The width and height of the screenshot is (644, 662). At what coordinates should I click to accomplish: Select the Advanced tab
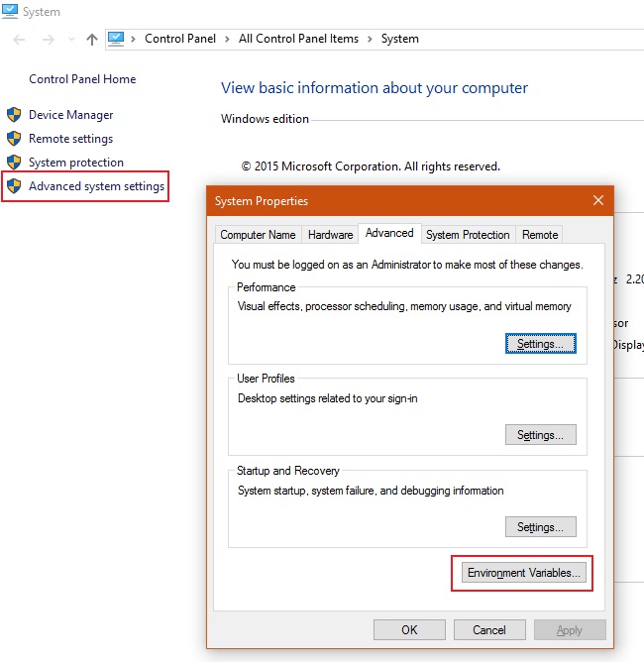pos(389,233)
